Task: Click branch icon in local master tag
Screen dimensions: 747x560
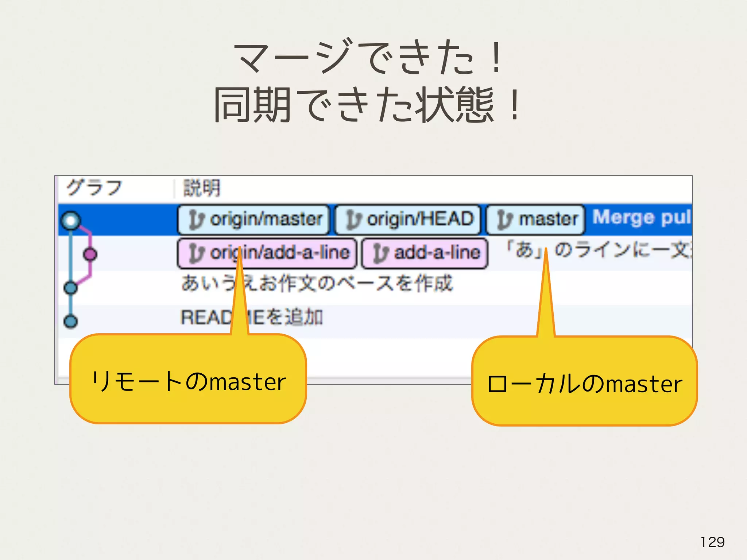Action: (505, 220)
